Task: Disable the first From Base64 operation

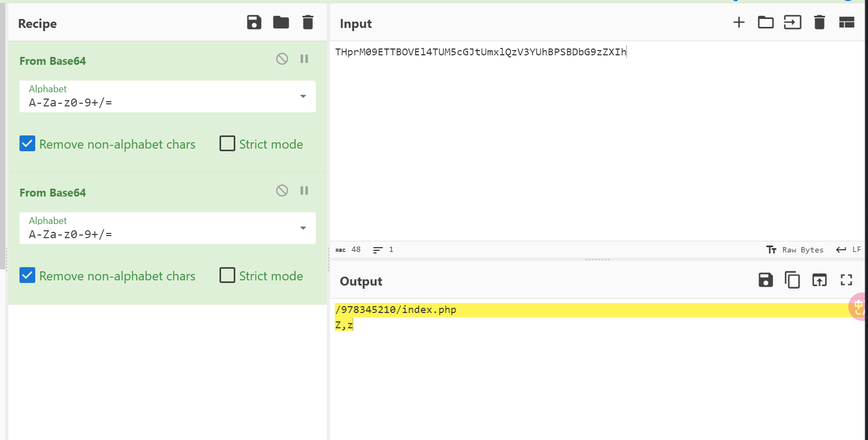Action: 282,59
